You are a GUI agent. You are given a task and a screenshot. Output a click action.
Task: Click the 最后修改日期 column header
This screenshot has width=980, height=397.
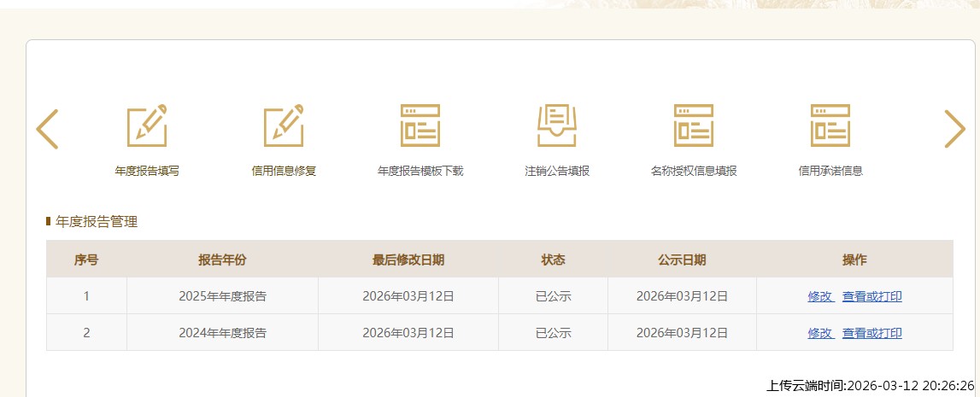(408, 260)
